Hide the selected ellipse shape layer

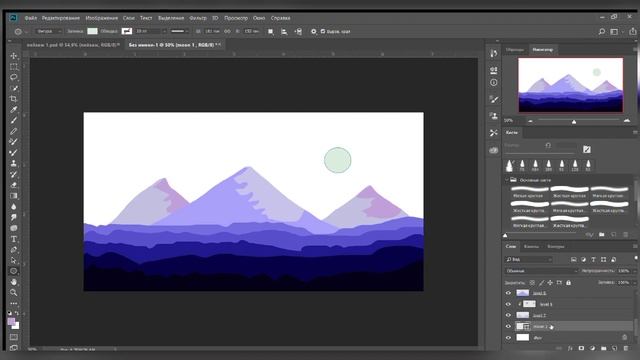point(508,327)
